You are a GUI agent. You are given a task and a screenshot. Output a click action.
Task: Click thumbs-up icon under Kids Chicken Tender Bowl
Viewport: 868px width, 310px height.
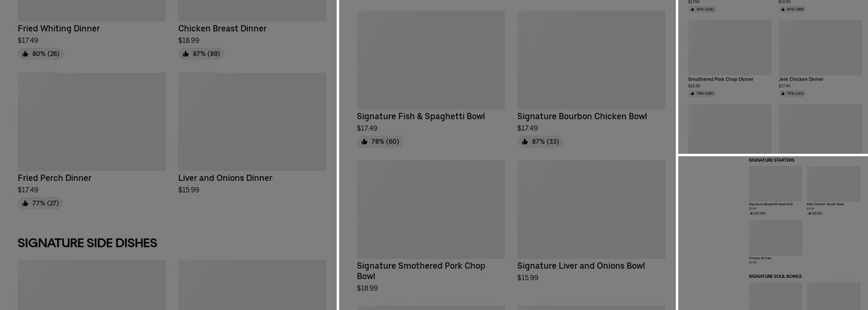[809, 213]
